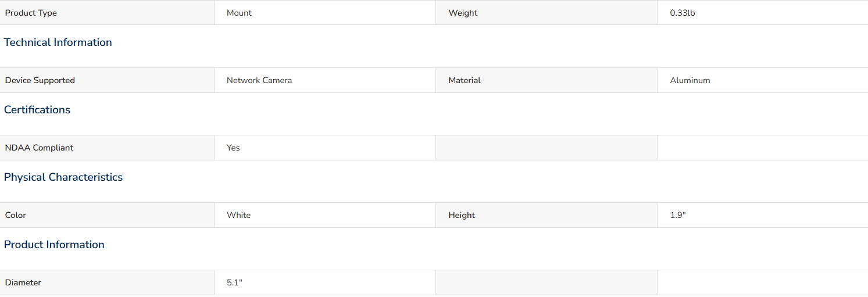Click the Weight label cell
The height and width of the screenshot is (297, 868).
coord(546,13)
